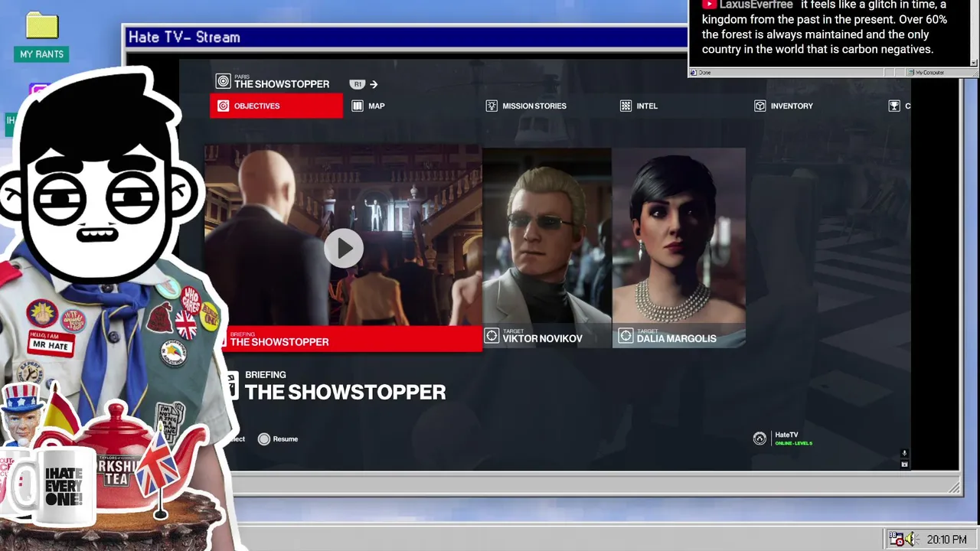Viewport: 980px width, 551px height.
Task: Click the R1 shoulder button indicator
Action: coord(357,84)
